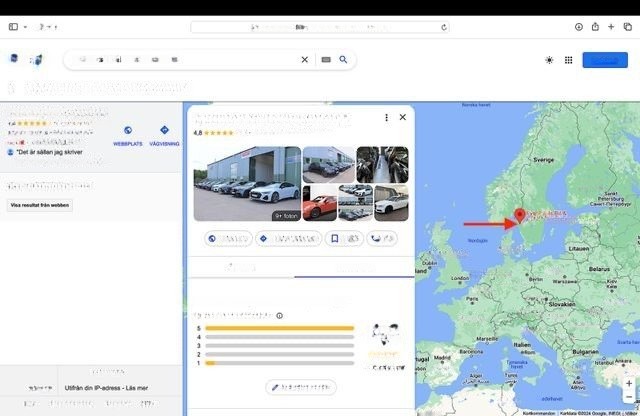Viewport: 640px width, 416px height.
Task: Zoom out the map with the minus button
Action: [629, 397]
